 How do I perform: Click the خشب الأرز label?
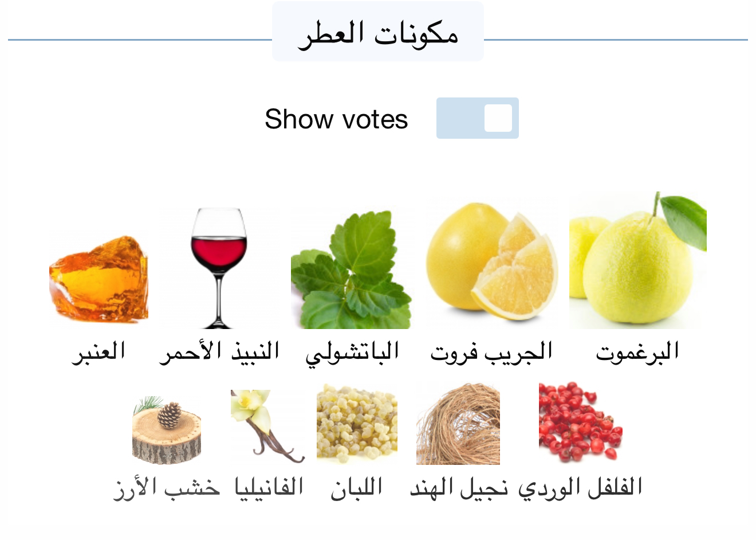tap(167, 488)
